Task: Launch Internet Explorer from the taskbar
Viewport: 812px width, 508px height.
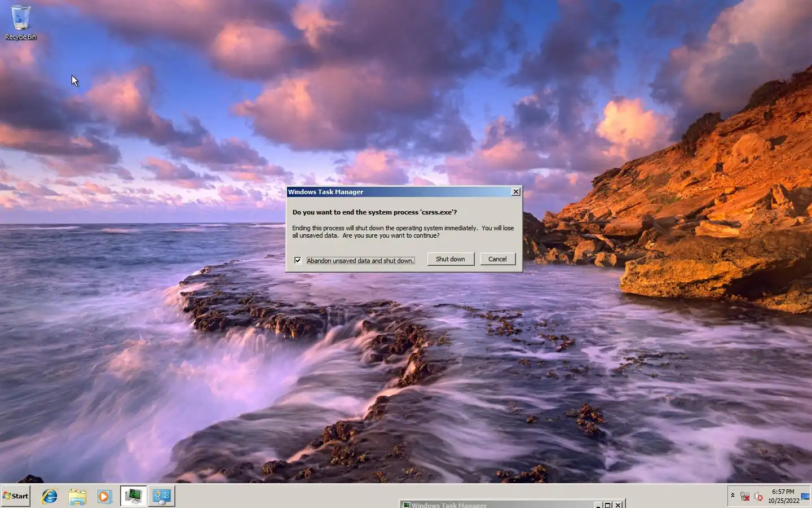Action: click(50, 496)
